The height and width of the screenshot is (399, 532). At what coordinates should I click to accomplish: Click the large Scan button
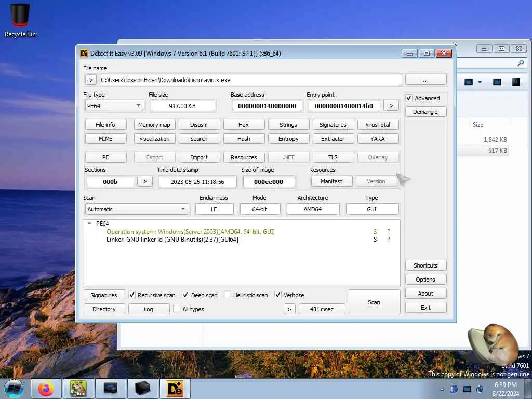(x=374, y=302)
